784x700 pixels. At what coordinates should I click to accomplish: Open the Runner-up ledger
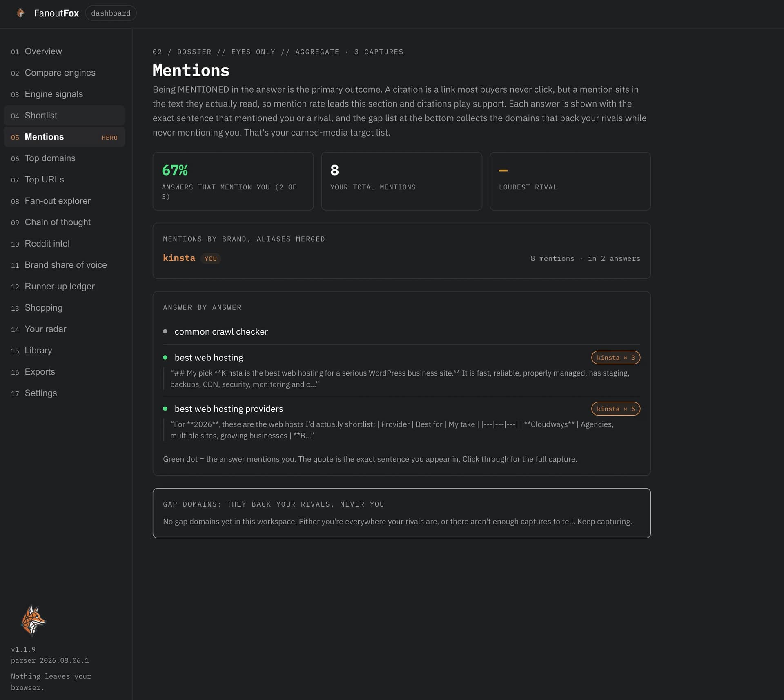coord(64,287)
